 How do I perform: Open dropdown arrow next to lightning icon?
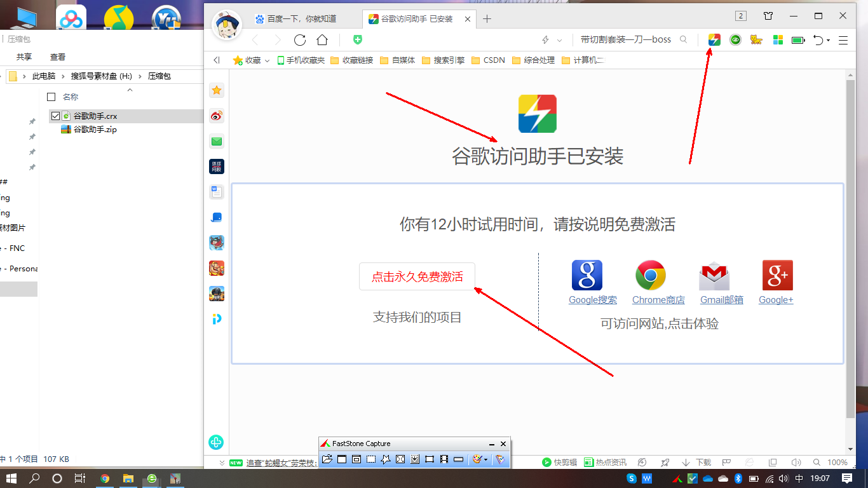559,40
